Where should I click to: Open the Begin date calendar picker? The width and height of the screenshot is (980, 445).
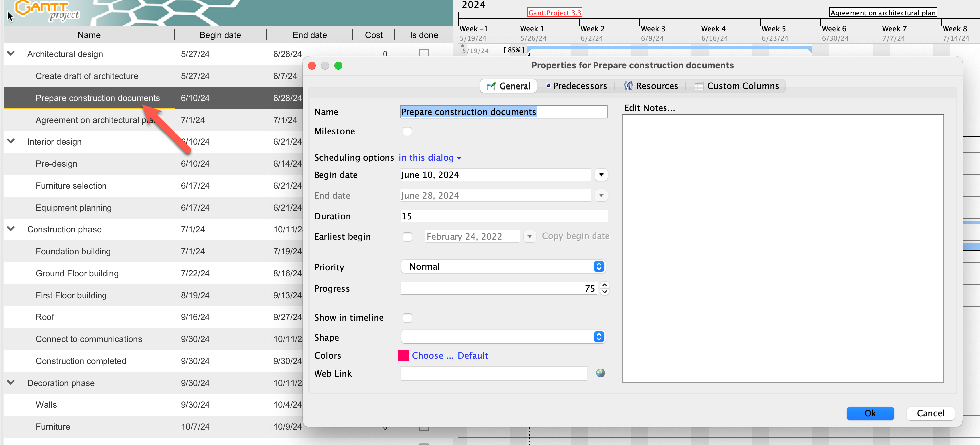pos(601,175)
